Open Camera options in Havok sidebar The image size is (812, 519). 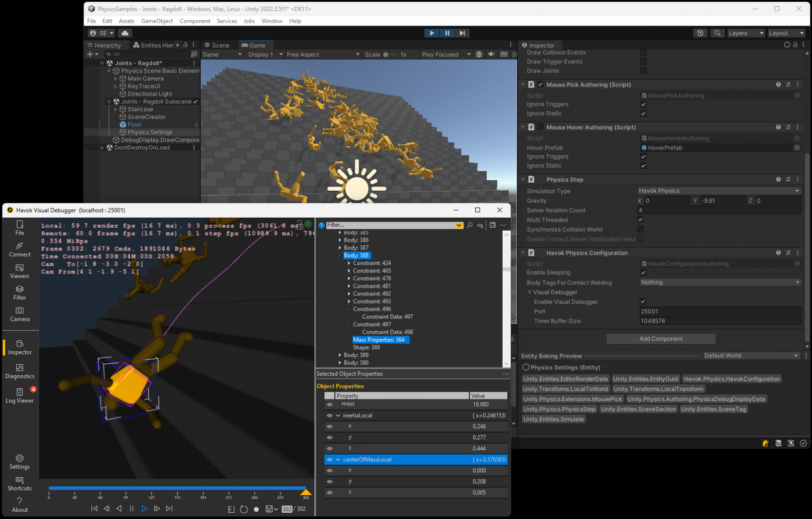[x=20, y=314]
